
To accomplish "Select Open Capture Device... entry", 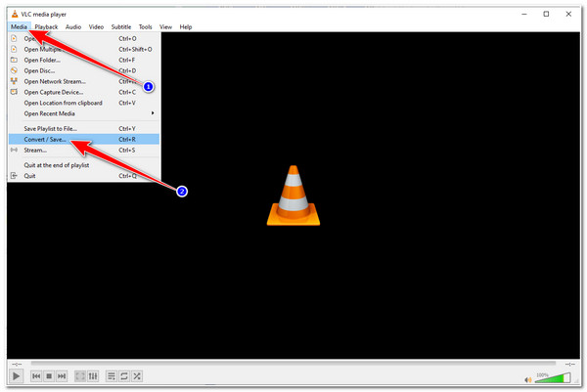I will (x=84, y=92).
